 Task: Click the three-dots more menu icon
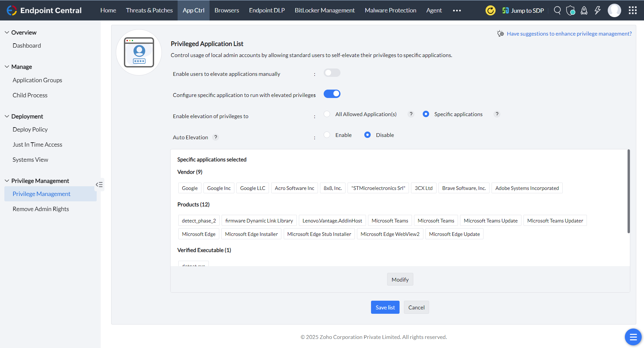click(x=457, y=10)
